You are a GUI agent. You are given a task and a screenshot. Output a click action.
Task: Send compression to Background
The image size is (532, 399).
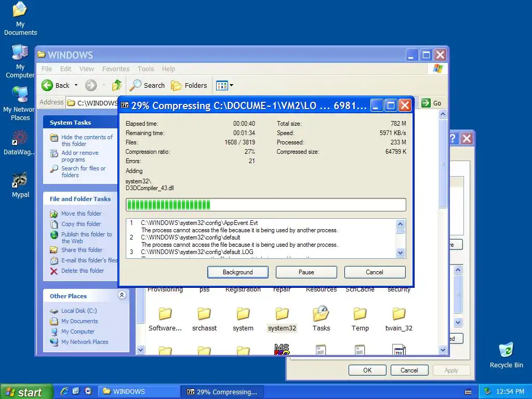[x=238, y=272]
